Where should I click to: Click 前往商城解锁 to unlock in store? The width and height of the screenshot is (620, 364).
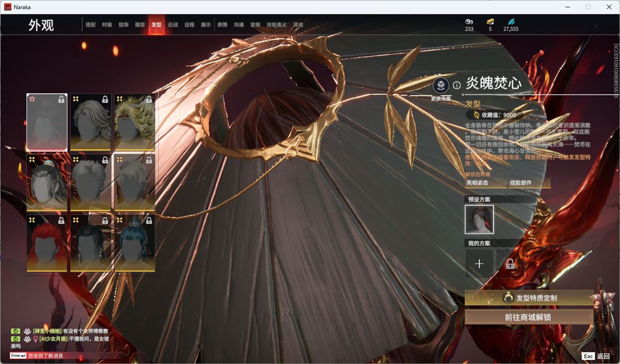[x=528, y=317]
